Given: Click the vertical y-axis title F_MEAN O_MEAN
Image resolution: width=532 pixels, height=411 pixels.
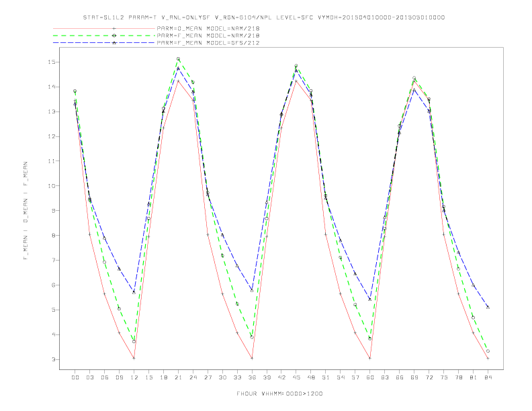Looking at the screenshot, I should [x=26, y=211].
